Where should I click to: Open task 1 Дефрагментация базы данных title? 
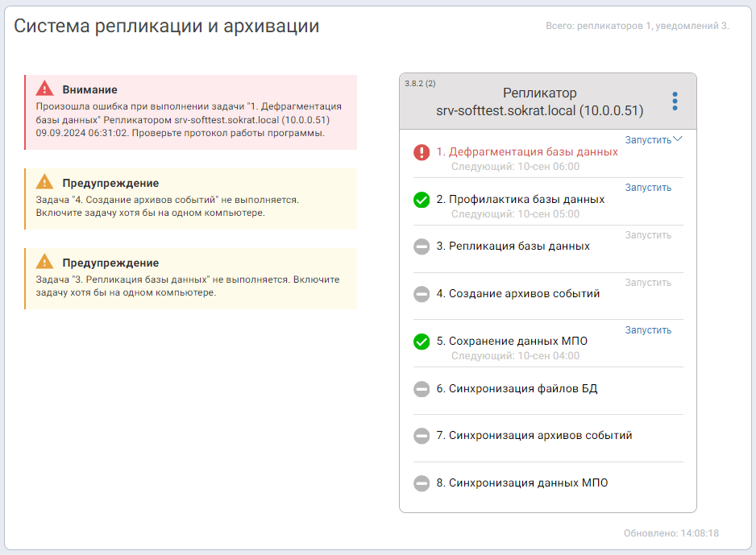pyautogui.click(x=527, y=151)
